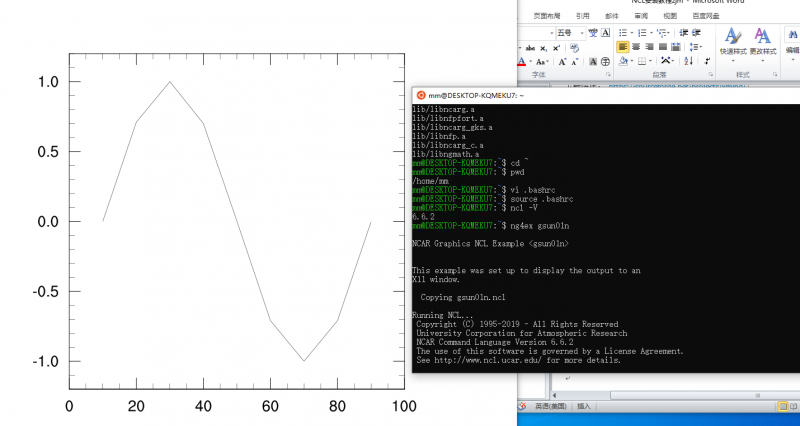Open the Review (审阅) ribbon tab
Viewport: 800px width, 426px height.
[x=641, y=16]
